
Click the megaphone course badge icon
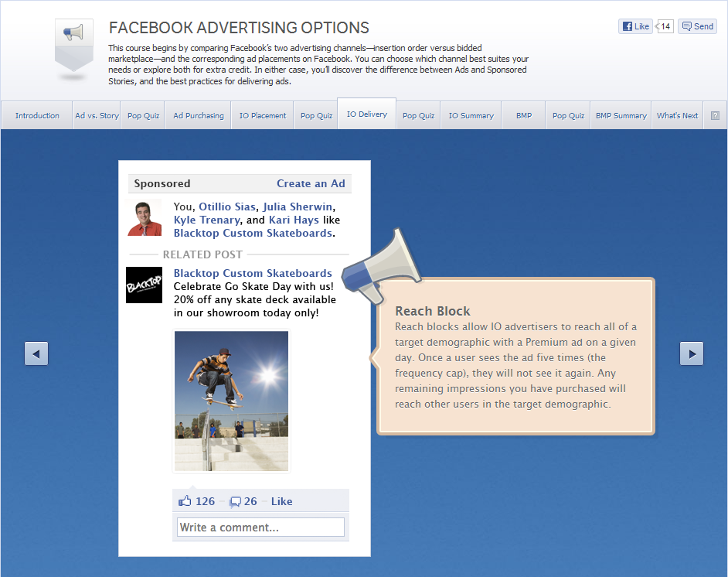coord(74,45)
